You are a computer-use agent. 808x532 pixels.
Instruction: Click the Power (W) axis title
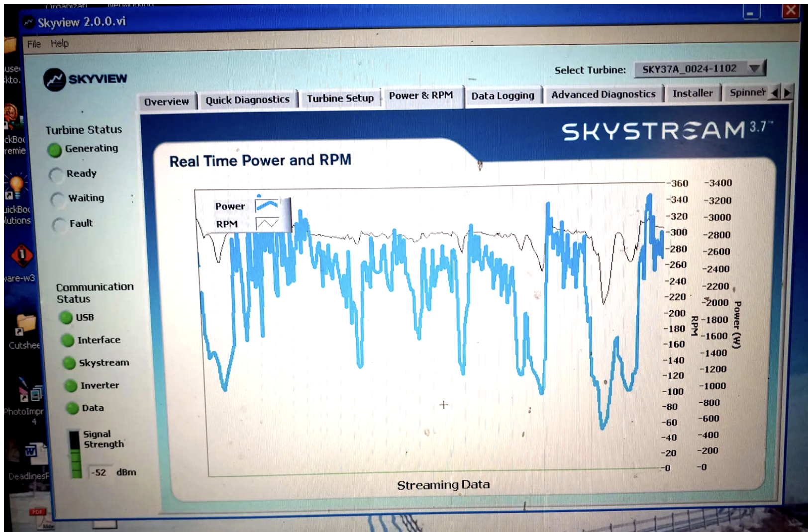[x=737, y=325]
